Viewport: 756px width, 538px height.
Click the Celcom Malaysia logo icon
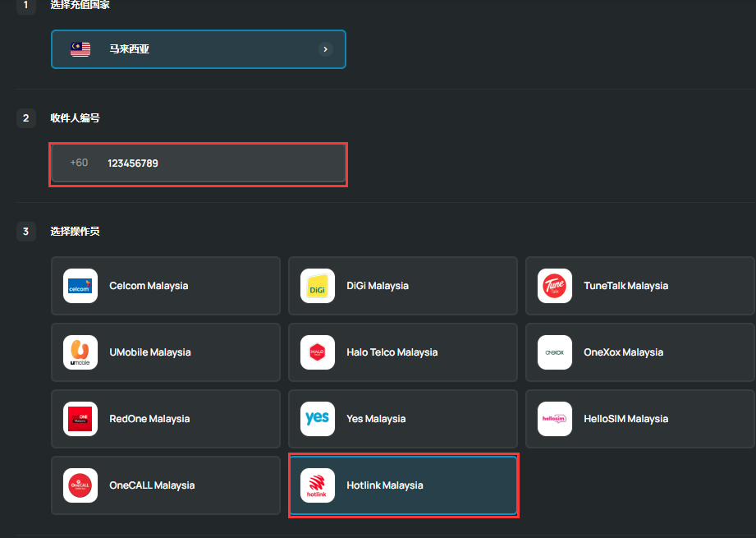click(x=80, y=286)
